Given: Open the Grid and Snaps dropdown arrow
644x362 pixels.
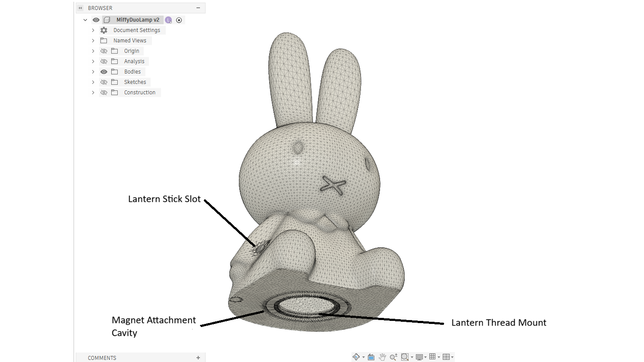Looking at the screenshot, I should (439, 357).
